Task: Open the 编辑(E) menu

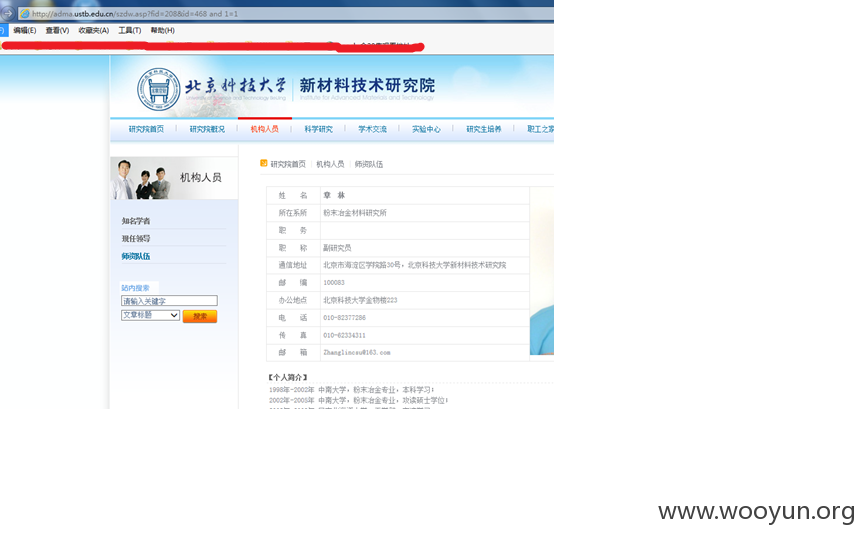Action: (25, 30)
